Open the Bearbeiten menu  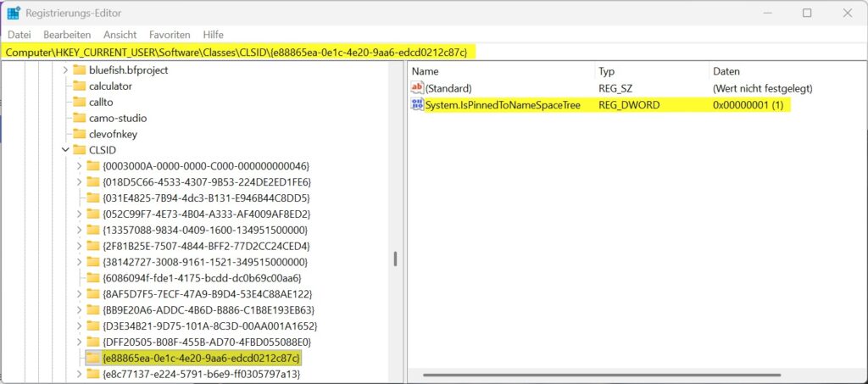coord(67,34)
